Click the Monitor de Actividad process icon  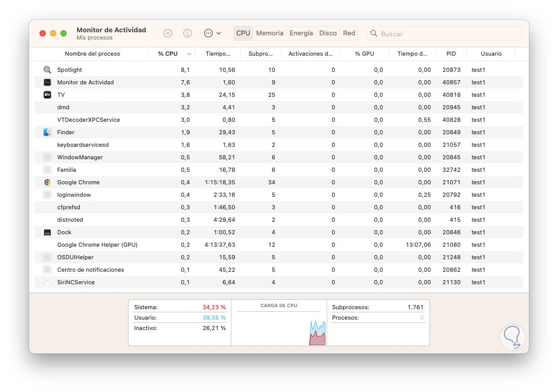(47, 82)
